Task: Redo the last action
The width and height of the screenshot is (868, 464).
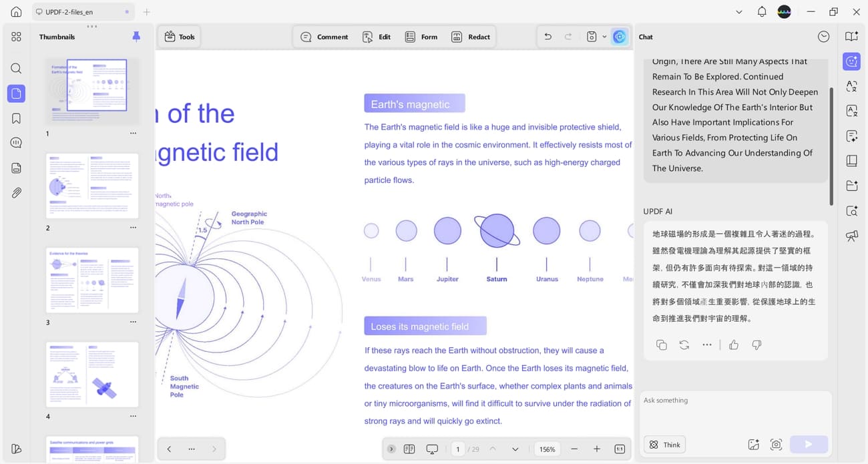Action: pos(568,37)
